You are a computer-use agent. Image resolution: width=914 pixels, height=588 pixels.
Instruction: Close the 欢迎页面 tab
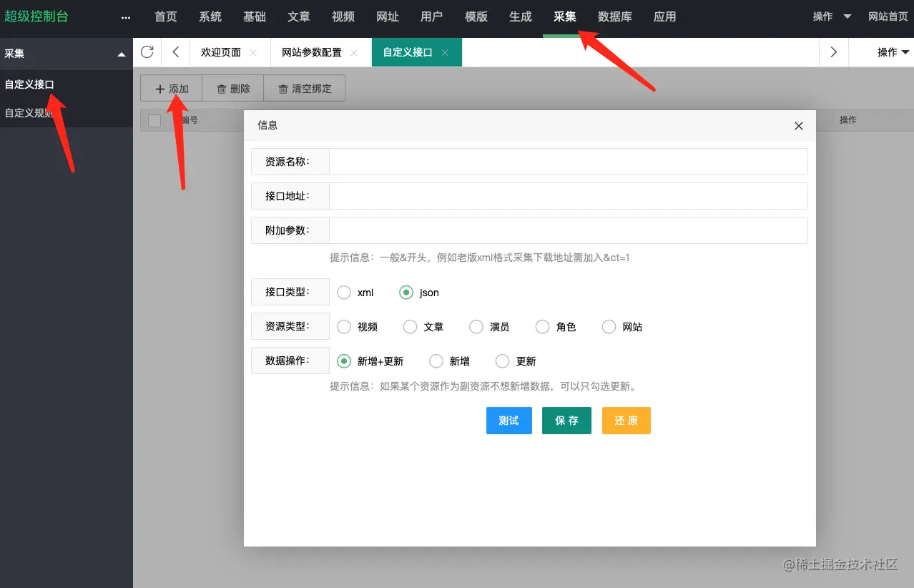click(253, 53)
